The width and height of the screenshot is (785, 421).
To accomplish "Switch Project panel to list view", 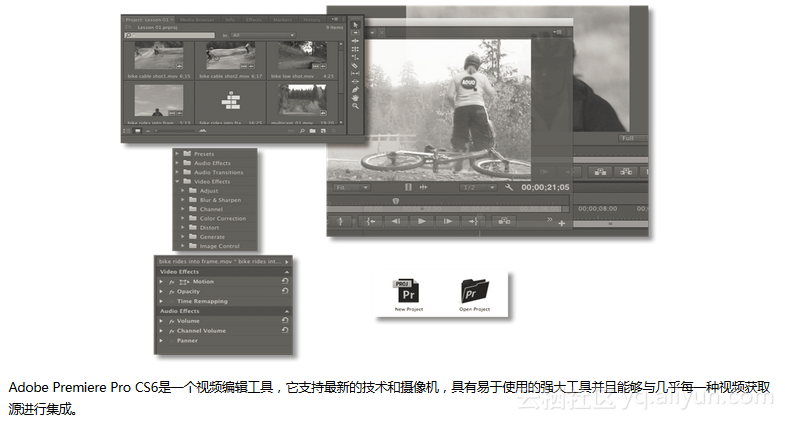I will click(x=127, y=131).
